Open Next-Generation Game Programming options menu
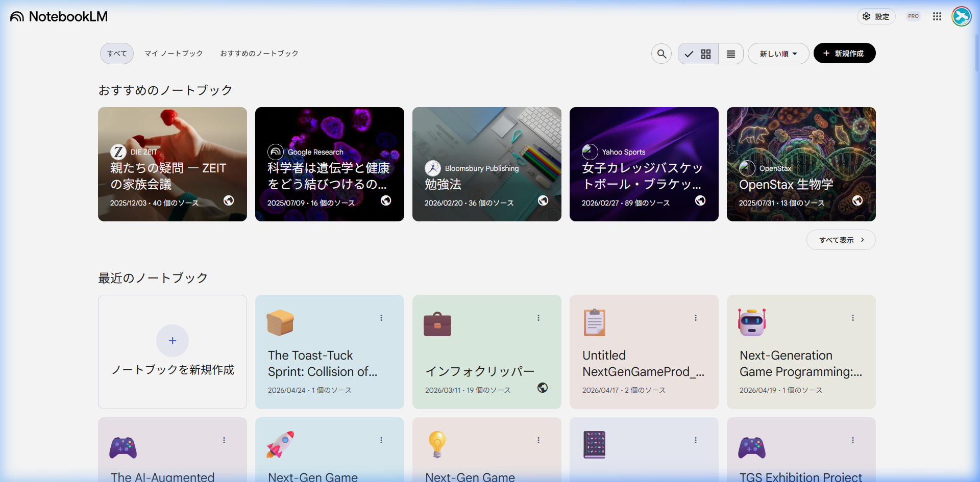 tap(853, 318)
